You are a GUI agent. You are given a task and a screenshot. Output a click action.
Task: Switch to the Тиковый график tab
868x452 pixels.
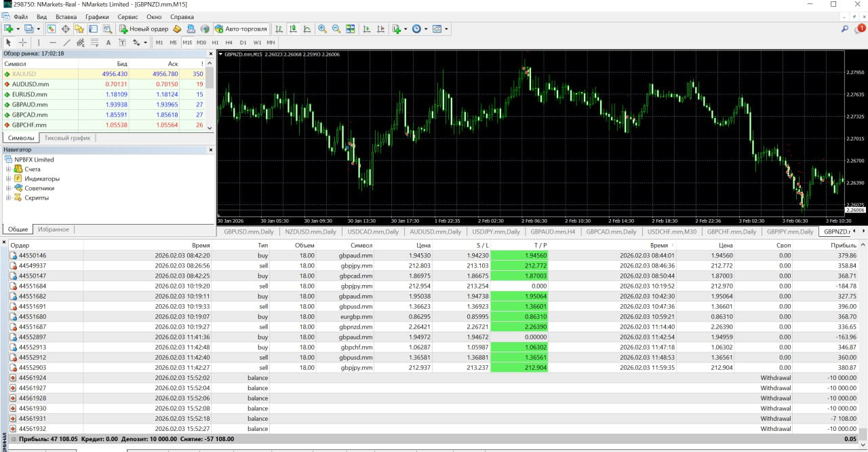[x=67, y=138]
